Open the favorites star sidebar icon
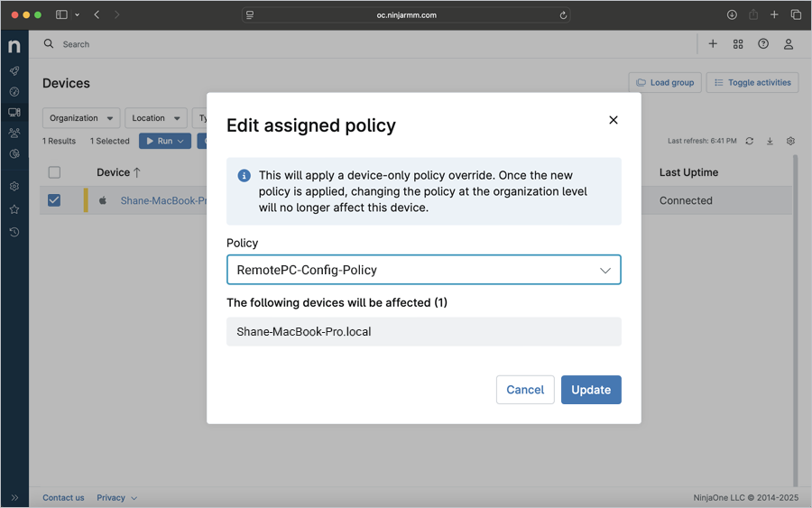The height and width of the screenshot is (508, 812). click(x=14, y=209)
